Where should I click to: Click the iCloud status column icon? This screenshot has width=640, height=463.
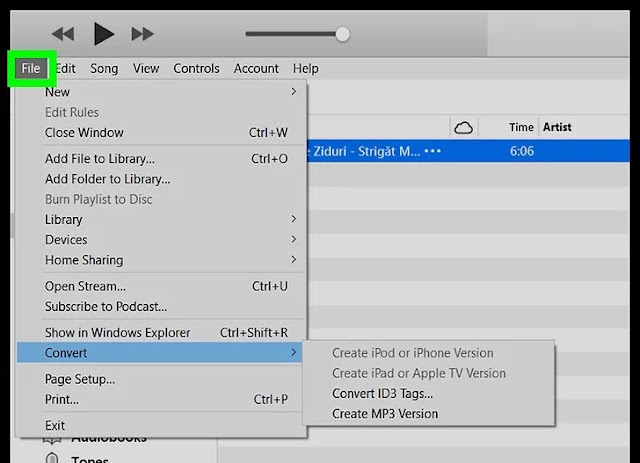coord(464,128)
